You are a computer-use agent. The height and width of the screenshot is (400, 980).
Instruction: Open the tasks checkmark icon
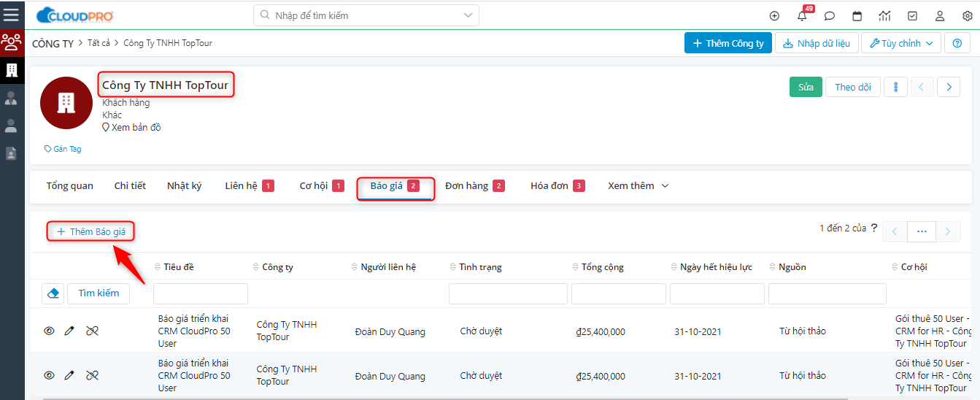coord(912,16)
